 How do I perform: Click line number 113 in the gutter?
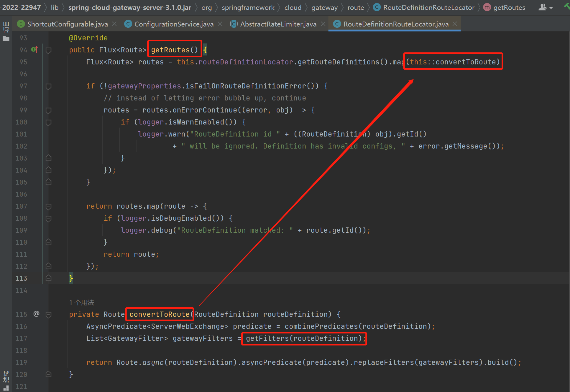coord(21,278)
